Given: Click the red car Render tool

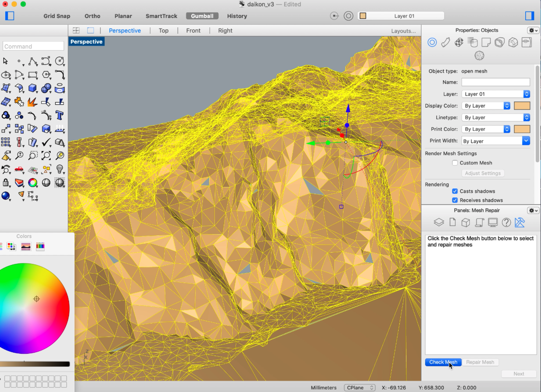Looking at the screenshot, I should coord(19,169).
